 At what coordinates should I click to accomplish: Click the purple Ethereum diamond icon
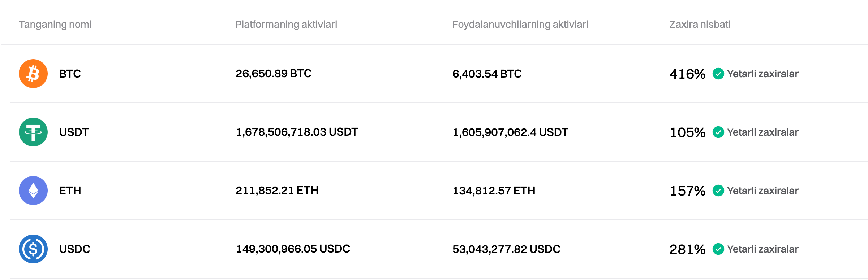[33, 191]
